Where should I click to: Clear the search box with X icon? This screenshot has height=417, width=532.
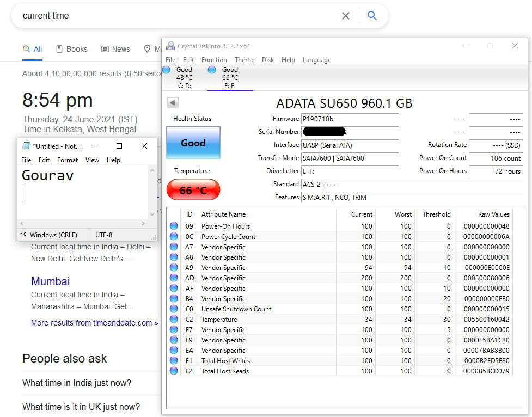pos(346,16)
